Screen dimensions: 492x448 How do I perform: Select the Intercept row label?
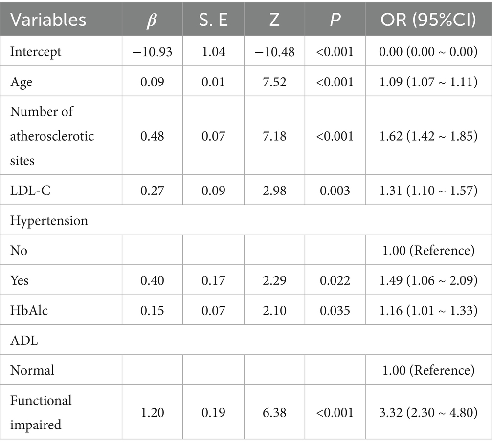(36, 51)
